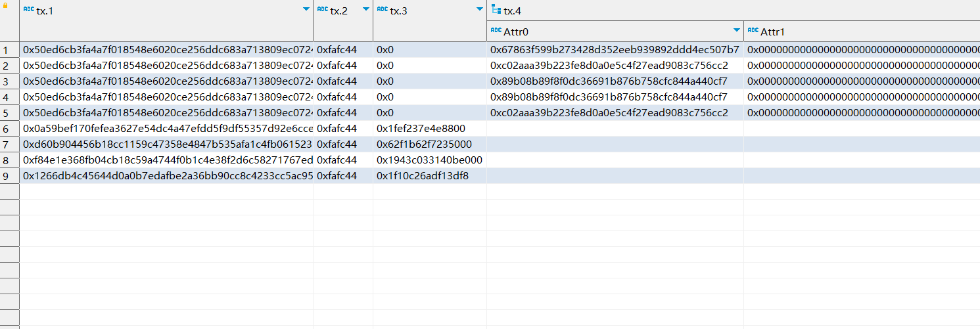Open the tx.1 column filter dropdown arrow
The image size is (980, 329).
pos(306,10)
